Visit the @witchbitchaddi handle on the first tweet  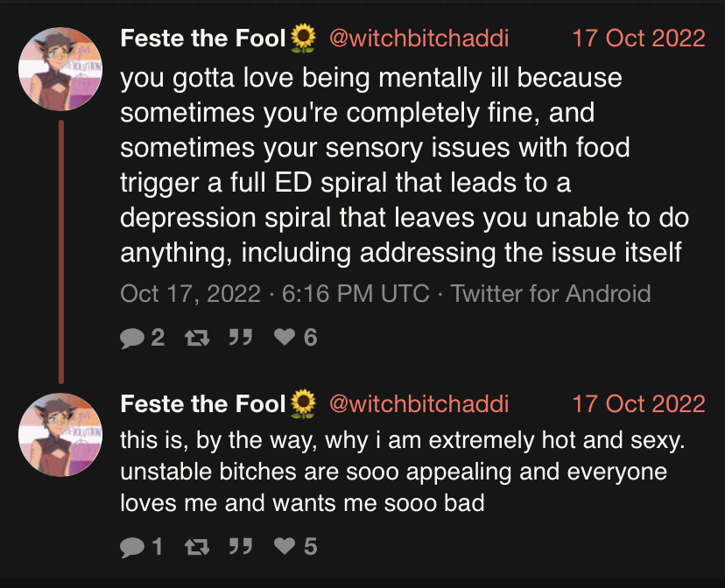click(x=419, y=38)
